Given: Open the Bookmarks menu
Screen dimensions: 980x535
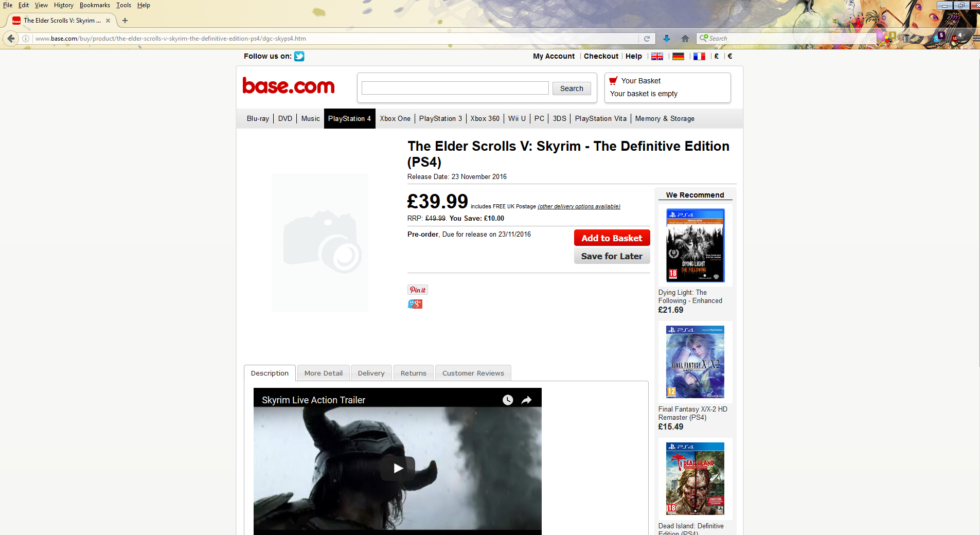Looking at the screenshot, I should coord(95,5).
